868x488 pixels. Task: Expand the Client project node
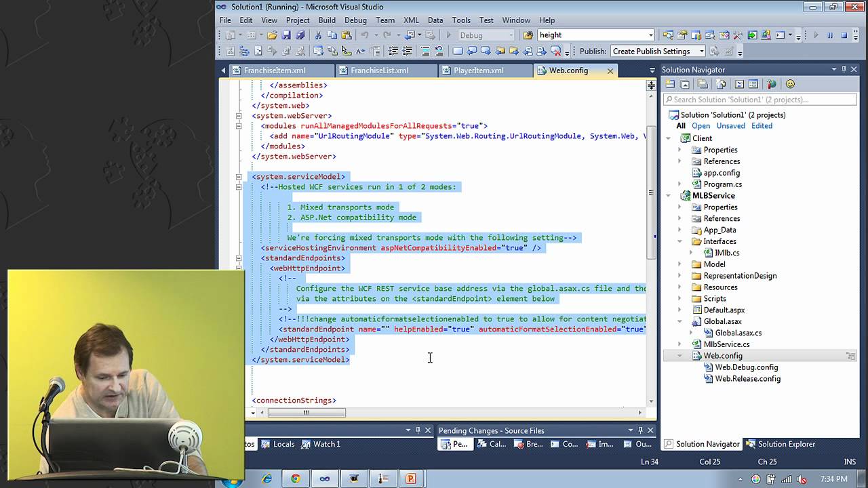tap(669, 138)
